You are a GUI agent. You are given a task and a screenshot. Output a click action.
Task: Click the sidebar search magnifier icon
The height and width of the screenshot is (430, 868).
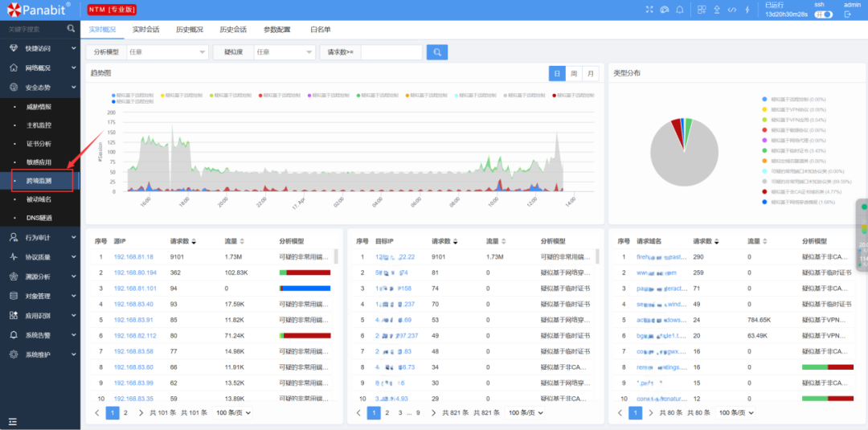[71, 28]
